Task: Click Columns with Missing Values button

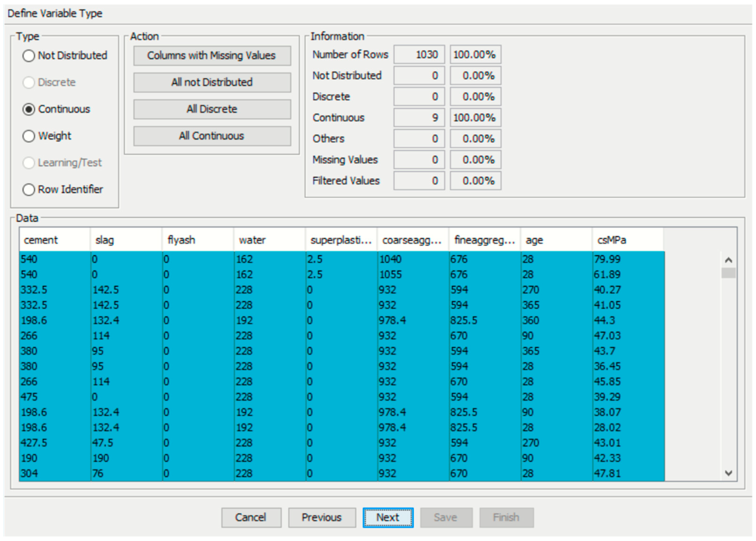Action: (x=212, y=56)
